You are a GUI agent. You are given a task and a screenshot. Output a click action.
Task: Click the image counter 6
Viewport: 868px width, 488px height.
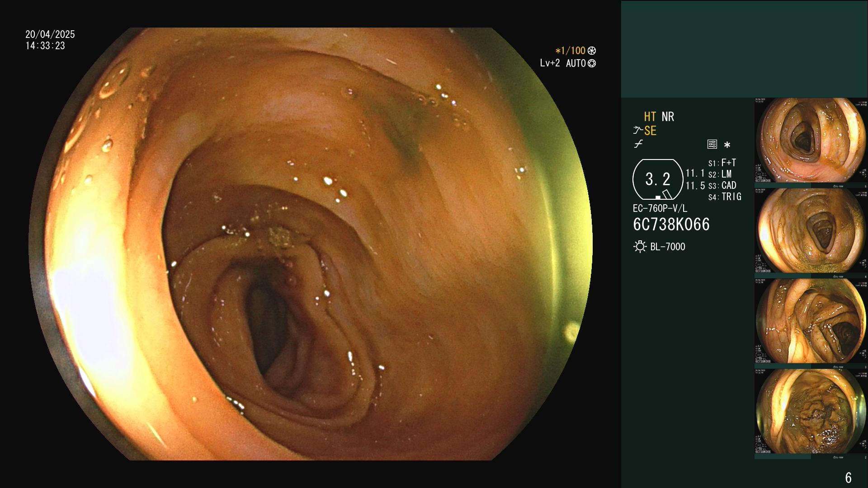pyautogui.click(x=848, y=478)
